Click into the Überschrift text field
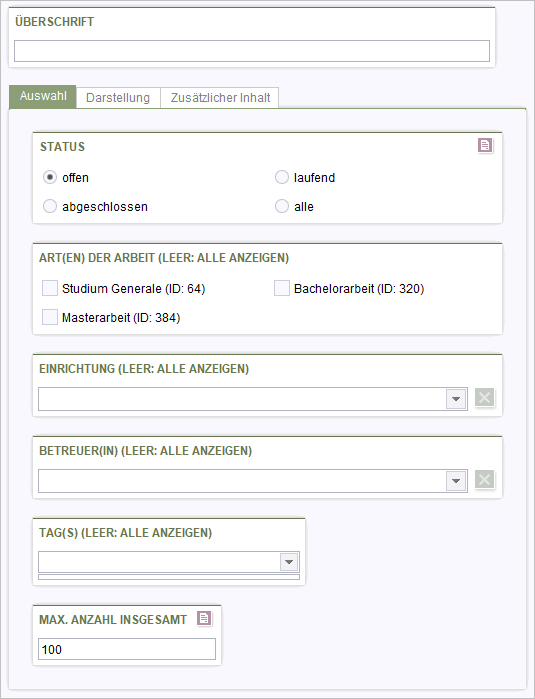This screenshot has width=535, height=699. [x=252, y=51]
